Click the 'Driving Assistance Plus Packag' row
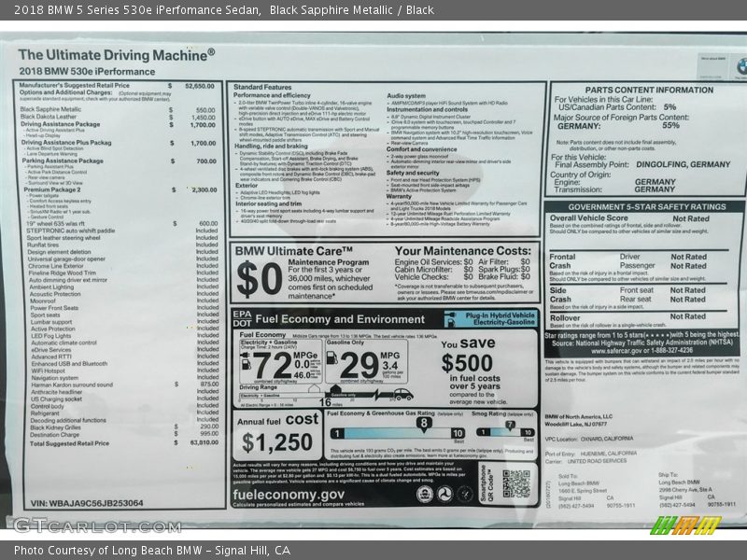 tap(120, 143)
